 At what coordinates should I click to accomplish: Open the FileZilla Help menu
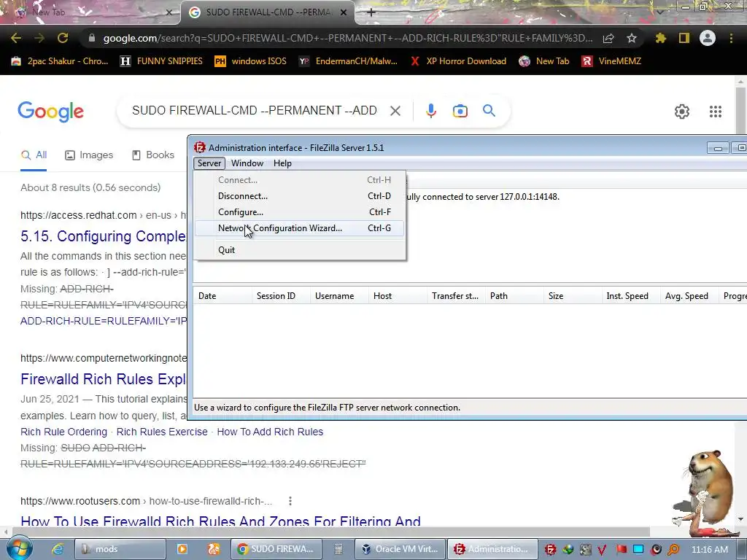click(282, 163)
